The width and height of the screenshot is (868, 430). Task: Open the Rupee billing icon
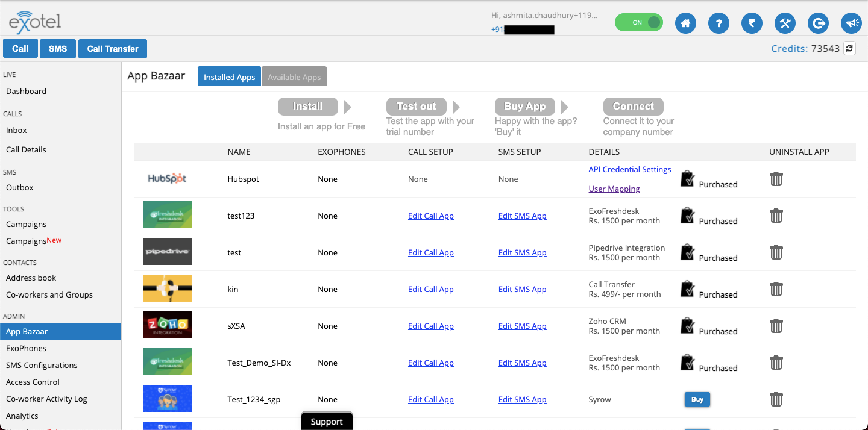click(752, 23)
